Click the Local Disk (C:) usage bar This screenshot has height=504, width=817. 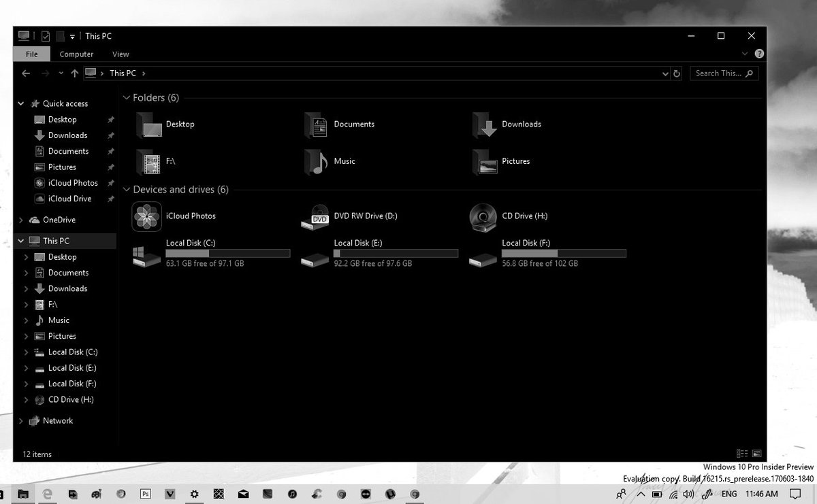tap(228, 253)
